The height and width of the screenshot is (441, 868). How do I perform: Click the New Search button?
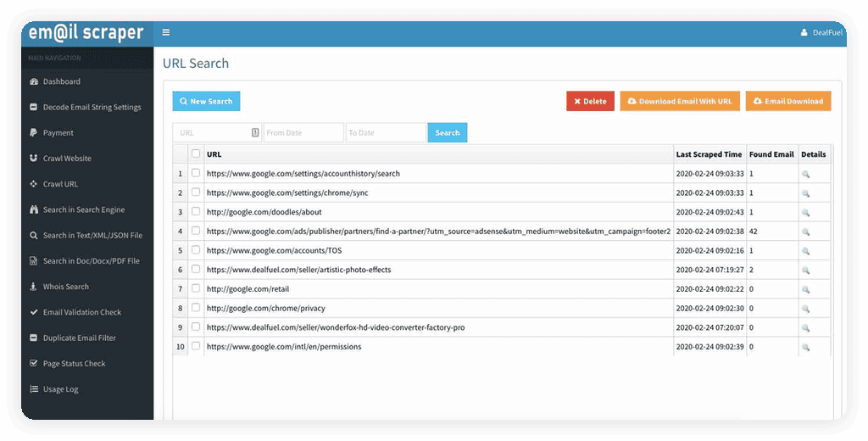click(206, 102)
